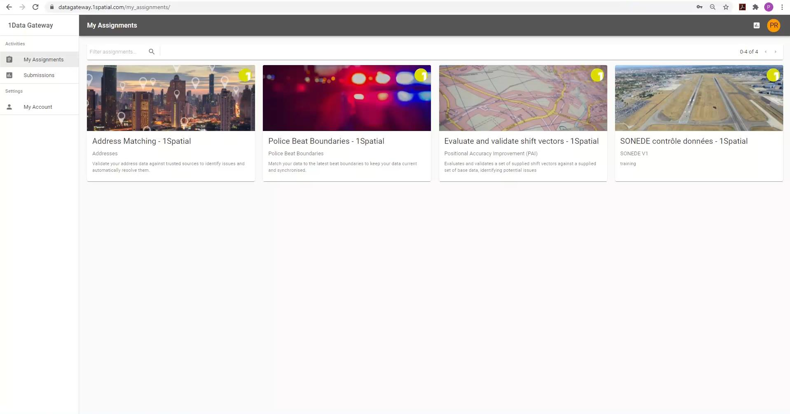The width and height of the screenshot is (790, 414).
Task: Click yellow badge on Police Beat card
Action: point(421,75)
